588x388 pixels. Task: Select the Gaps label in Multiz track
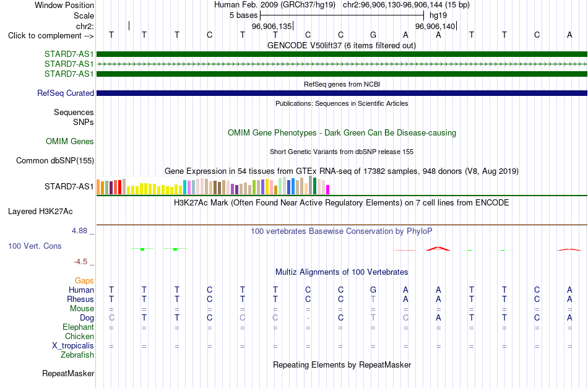84,281
